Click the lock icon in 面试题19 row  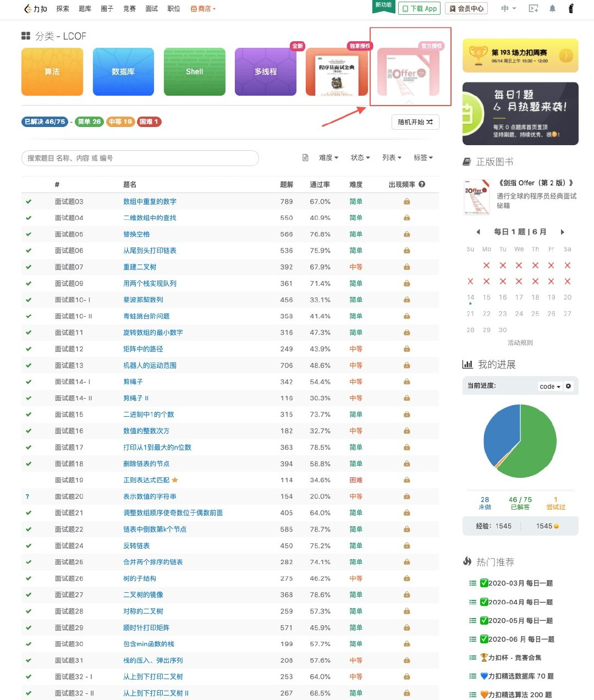point(407,480)
